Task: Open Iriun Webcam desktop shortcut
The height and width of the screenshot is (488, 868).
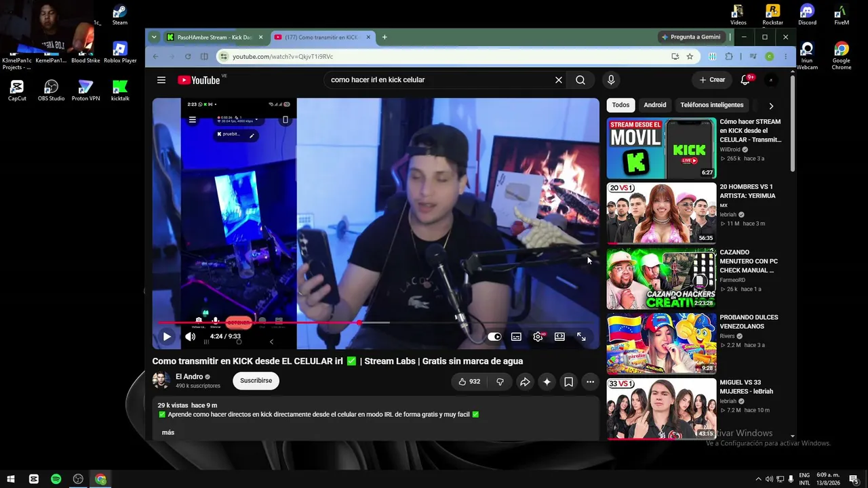Action: pos(807,56)
